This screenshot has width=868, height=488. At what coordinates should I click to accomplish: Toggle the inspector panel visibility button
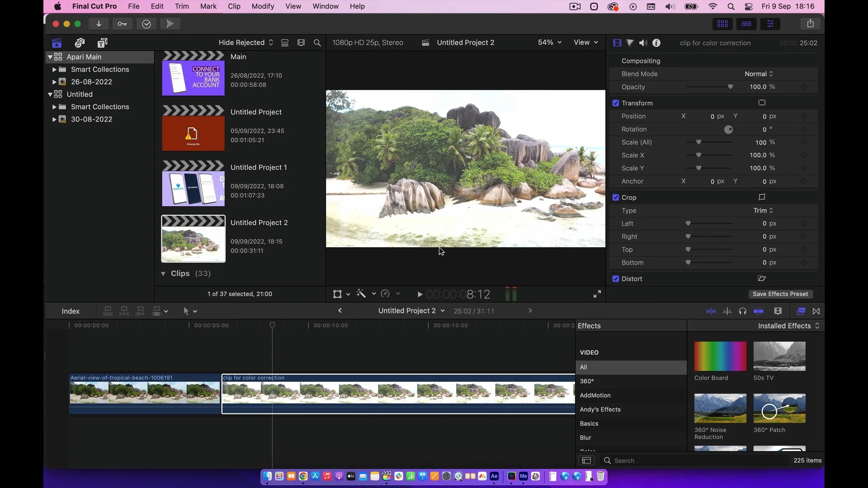770,23
